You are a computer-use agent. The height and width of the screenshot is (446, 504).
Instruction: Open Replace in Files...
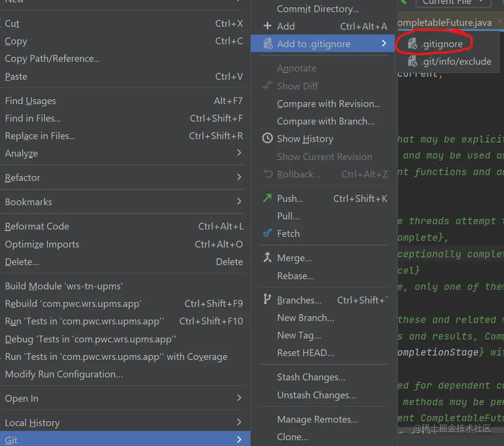(125, 136)
